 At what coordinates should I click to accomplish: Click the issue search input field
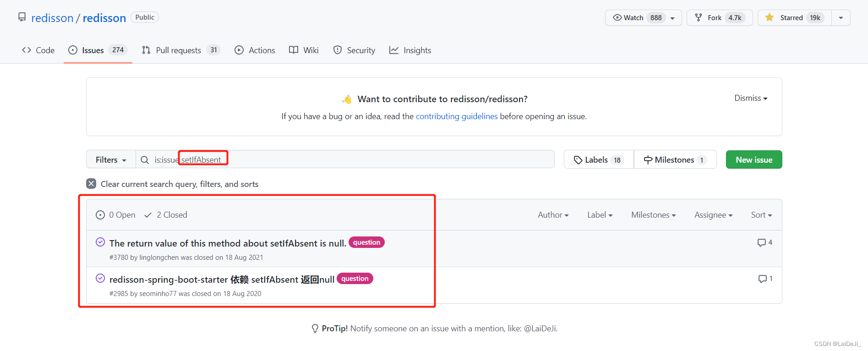[x=366, y=160]
